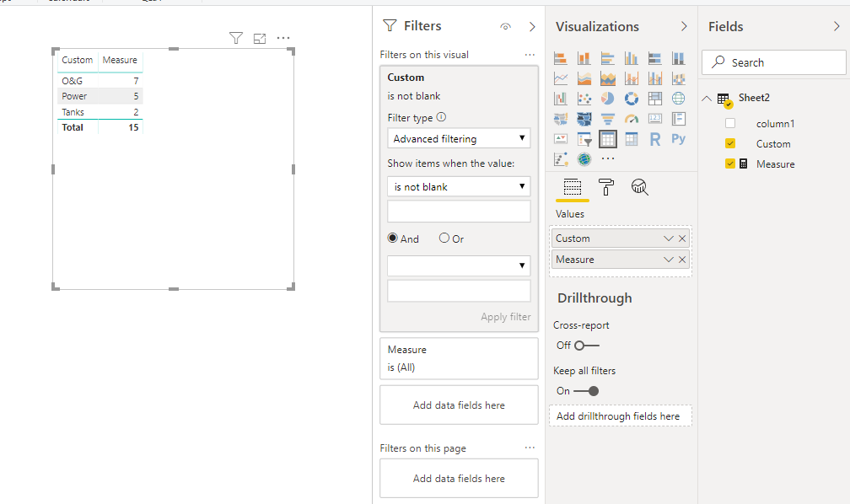Collapse the Sheet2 table in Fields

click(x=707, y=99)
